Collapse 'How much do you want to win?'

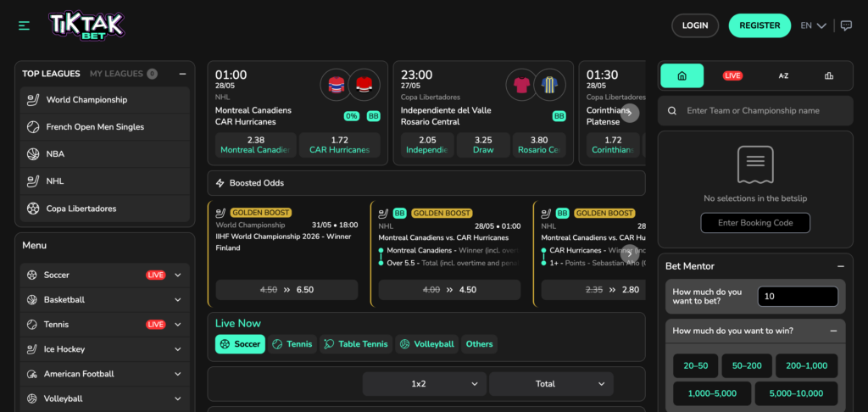click(x=833, y=331)
